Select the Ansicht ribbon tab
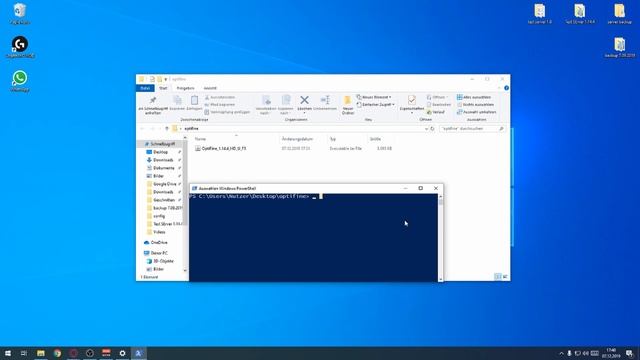Image resolution: width=640 pixels, height=360 pixels. tap(210, 88)
